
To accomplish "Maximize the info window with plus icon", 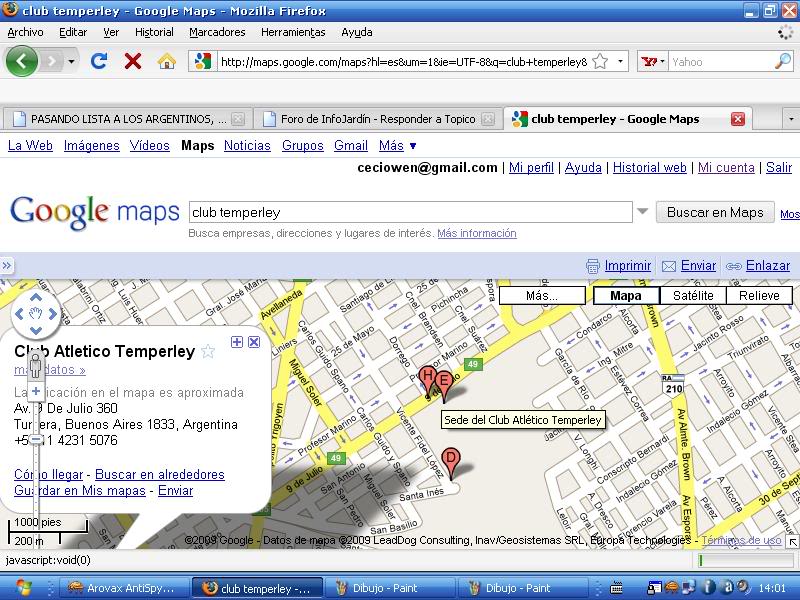I will 237,342.
